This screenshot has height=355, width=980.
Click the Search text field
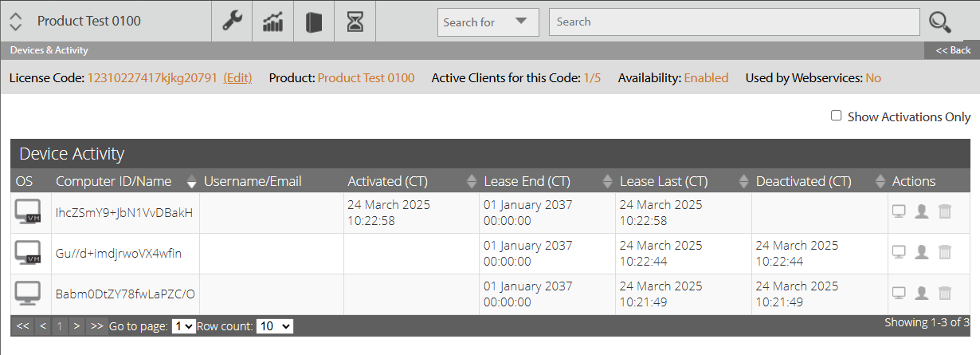tap(733, 22)
